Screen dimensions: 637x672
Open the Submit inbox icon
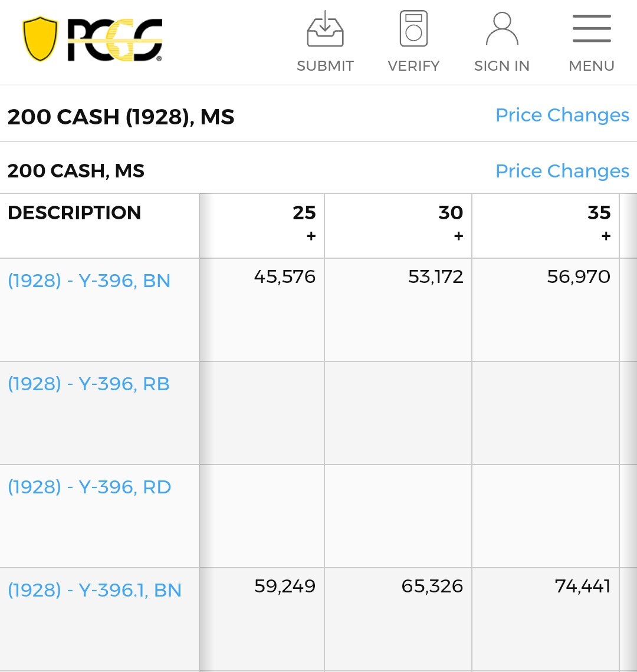click(x=325, y=29)
